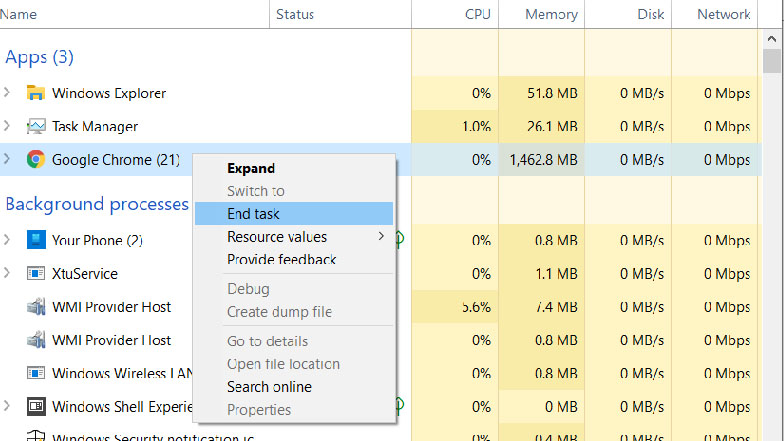
Task: Choose Expand in the context menu
Action: coord(294,168)
